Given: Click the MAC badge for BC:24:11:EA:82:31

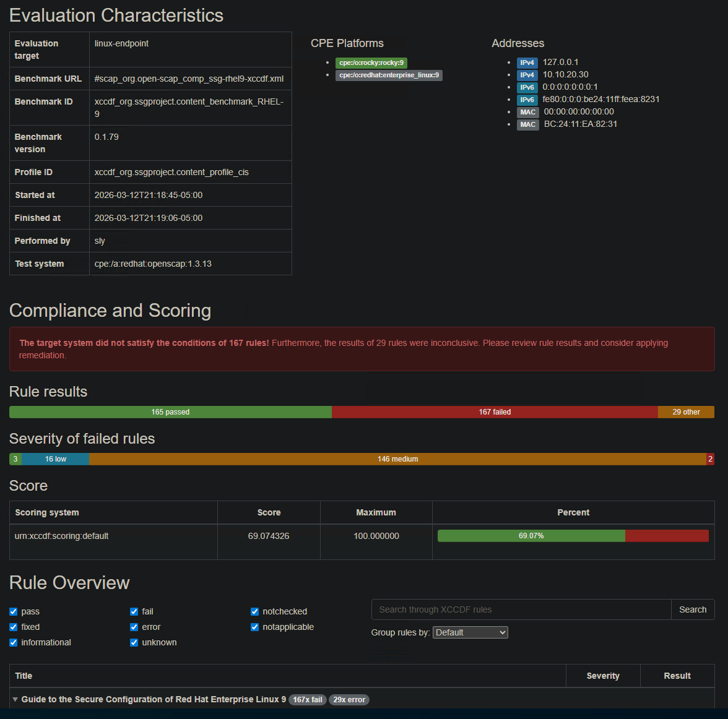Looking at the screenshot, I should [527, 124].
